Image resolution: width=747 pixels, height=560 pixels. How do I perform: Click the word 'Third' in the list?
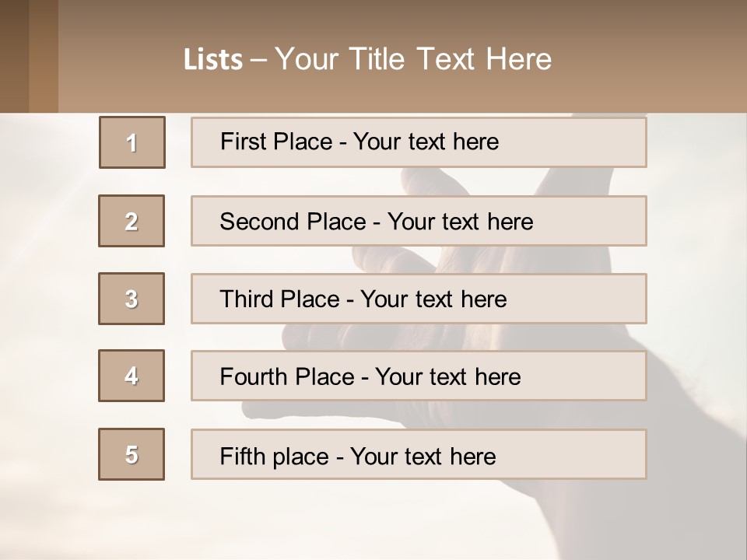[246, 299]
